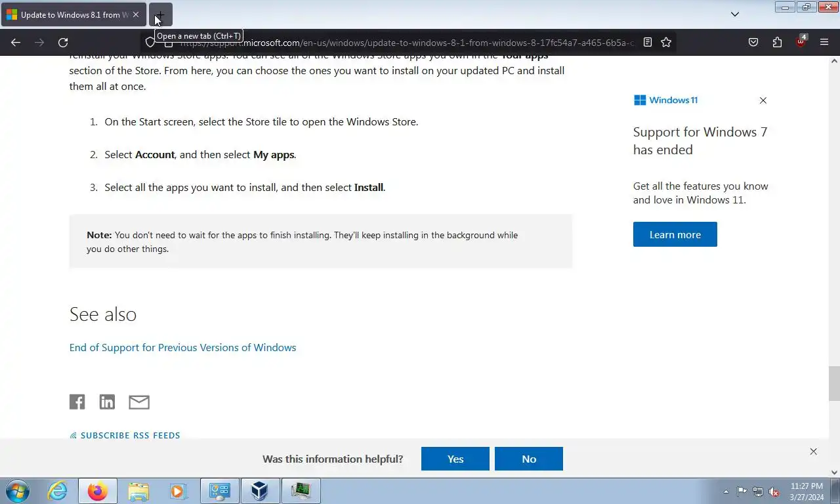The image size is (840, 504).
Task: Bookmark this page with the star
Action: tap(666, 42)
